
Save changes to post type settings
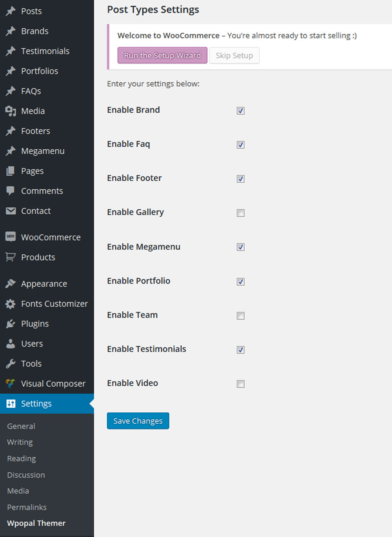click(138, 421)
